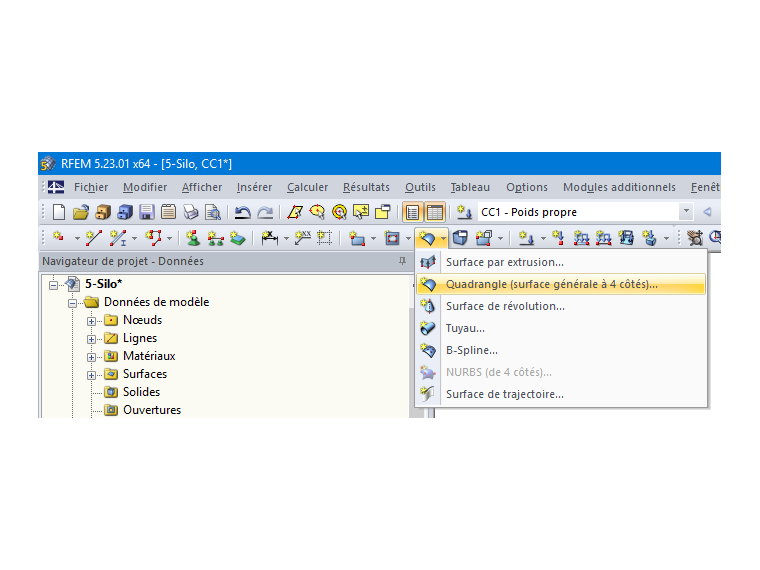The image size is (760, 570).
Task: Open the new member tool dropdown arrow
Action: pyautogui.click(x=134, y=238)
